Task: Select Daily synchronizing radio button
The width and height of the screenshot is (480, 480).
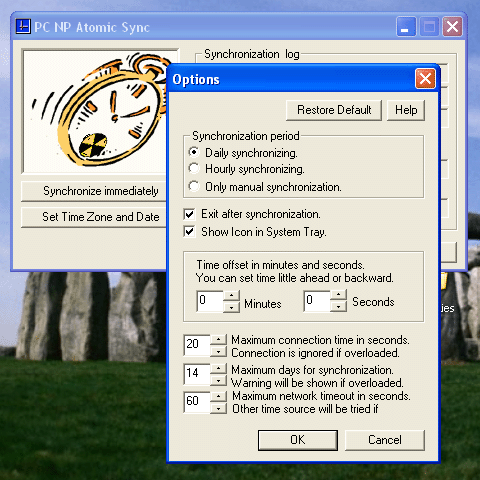Action: tap(194, 153)
